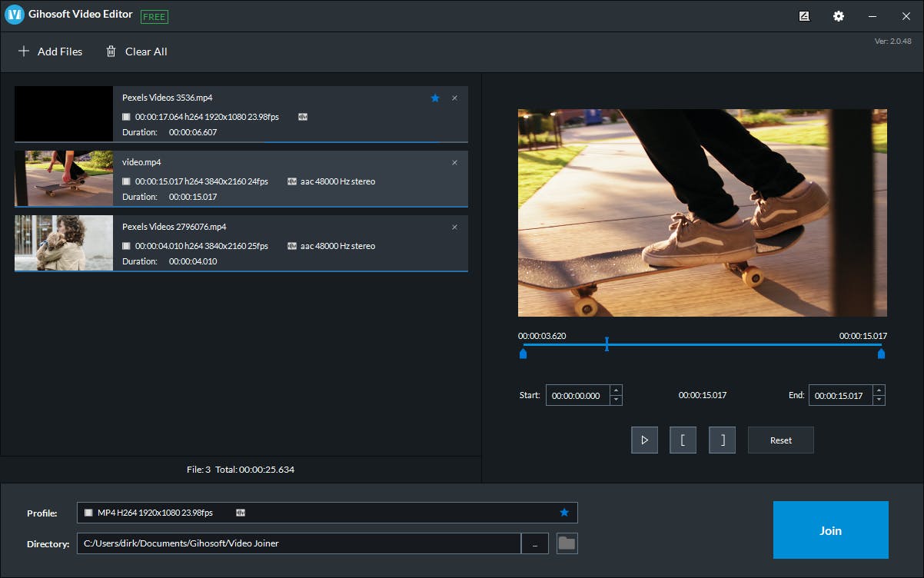Open the output folder icon

pyautogui.click(x=567, y=543)
